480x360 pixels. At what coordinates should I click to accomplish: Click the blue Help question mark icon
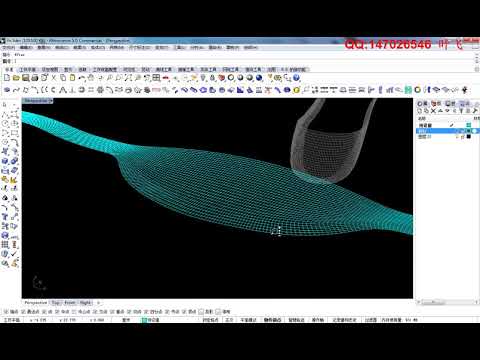point(296,78)
